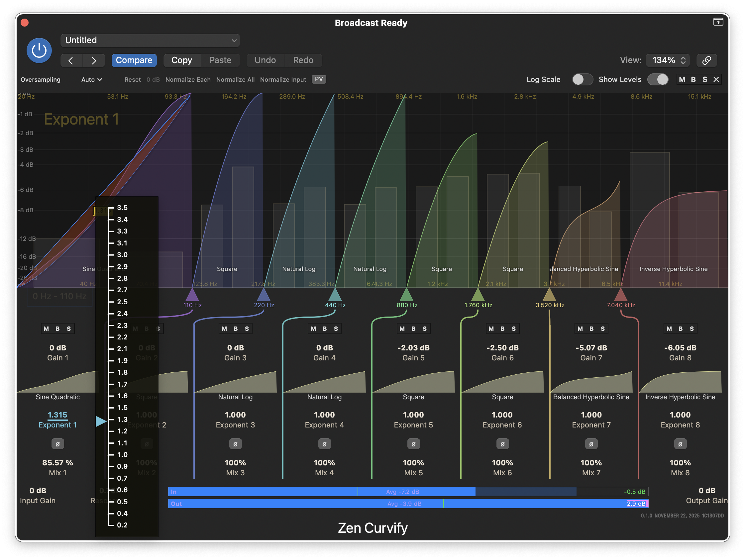Toggle the Log Scale switch
This screenshot has width=745, height=560.
point(582,79)
